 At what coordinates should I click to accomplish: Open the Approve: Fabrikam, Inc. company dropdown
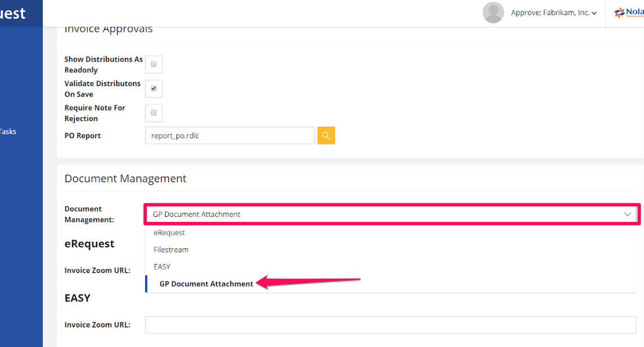coord(553,13)
